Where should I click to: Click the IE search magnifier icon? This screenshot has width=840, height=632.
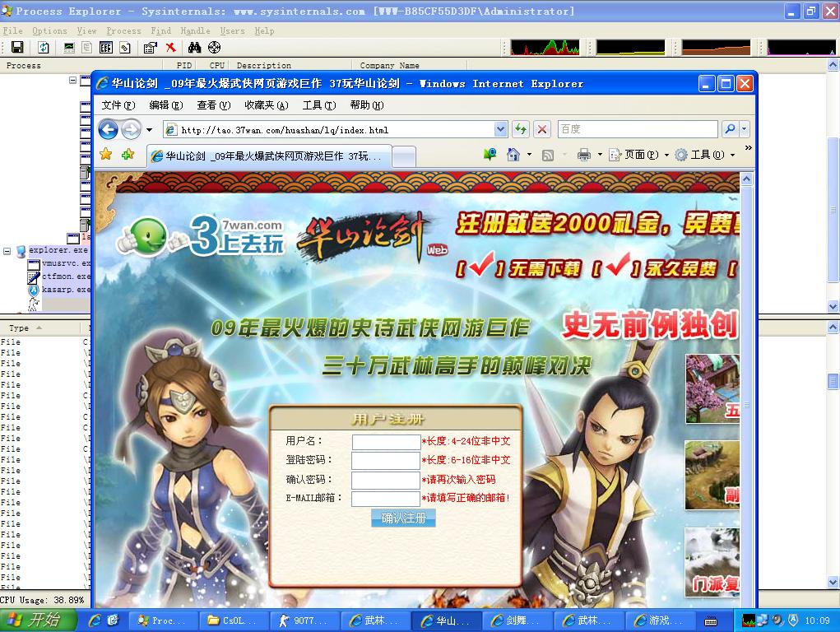[x=730, y=129]
